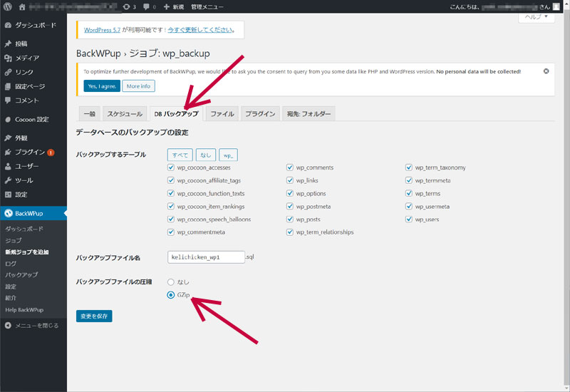The height and width of the screenshot is (392, 570).
Task: Open the 外観 brush icon
Action: pyautogui.click(x=8, y=138)
